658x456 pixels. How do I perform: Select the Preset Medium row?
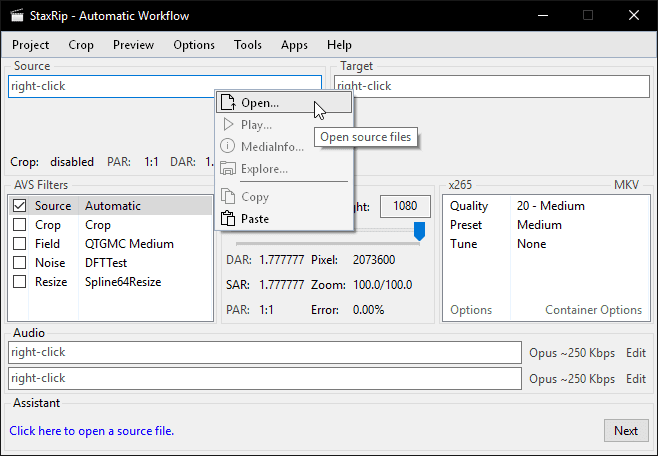[546, 224]
